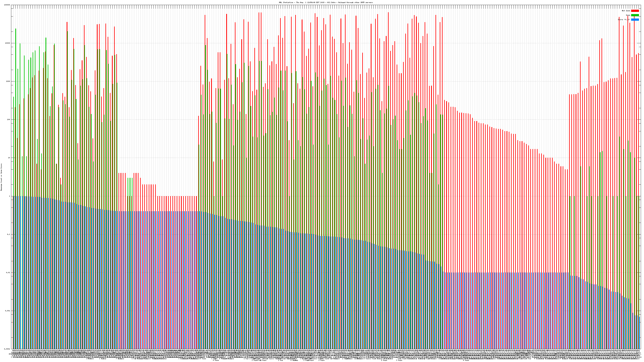Click the 'Spam' legend label text
644x362 pixels.
(x=628, y=15)
